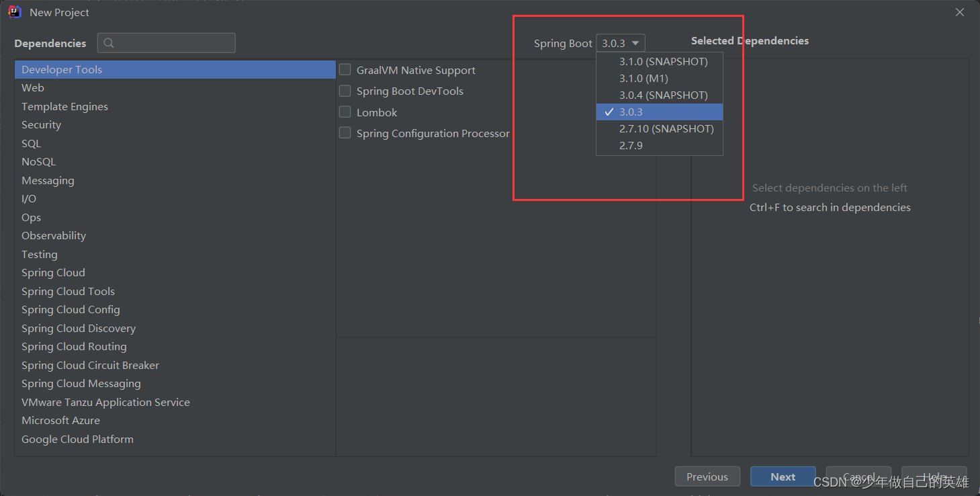Click the 'Select dependencies on the left' text
Viewport: 980px width, 496px height.
[830, 188]
